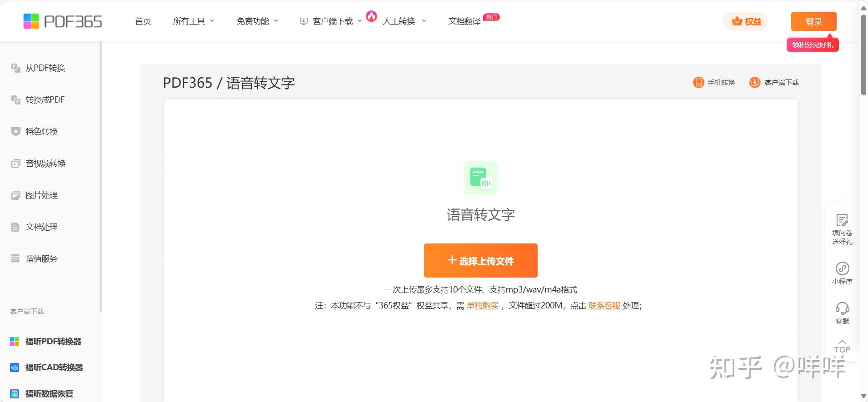
Task: Select 音视频转换 in the sidebar
Action: tap(46, 164)
